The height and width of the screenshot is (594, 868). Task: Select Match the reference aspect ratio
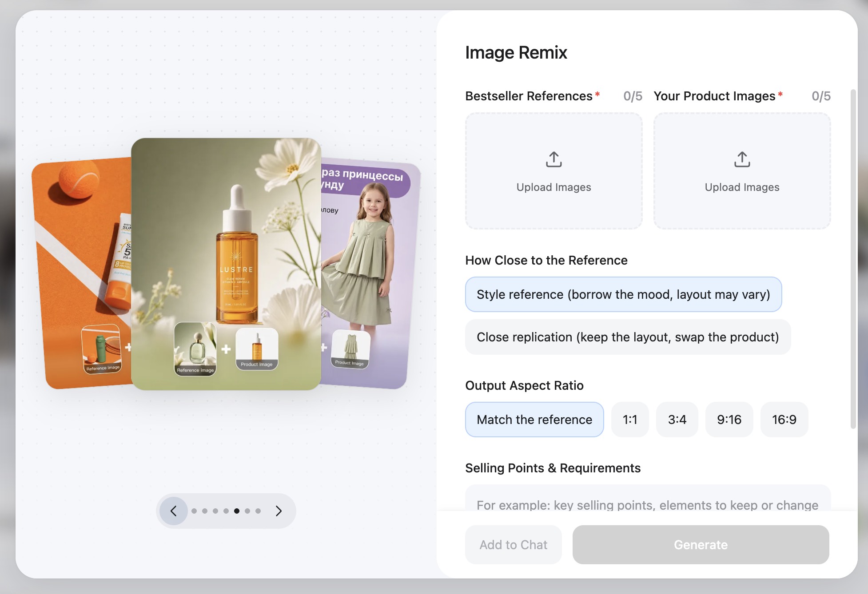coord(534,420)
